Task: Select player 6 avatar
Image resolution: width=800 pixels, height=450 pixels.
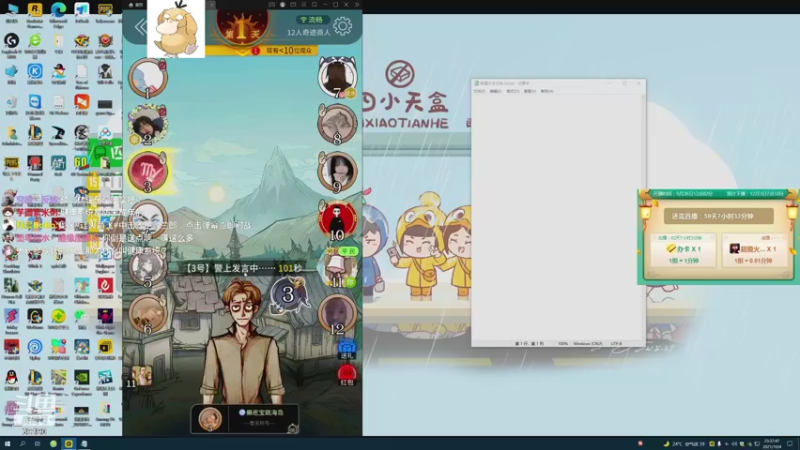Action: tap(148, 314)
